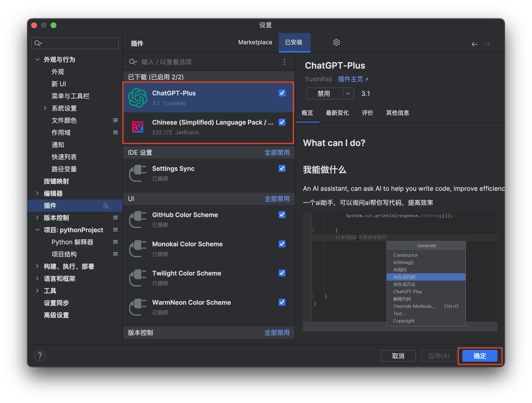Click the project-level icon beside 作用域

pos(115,132)
